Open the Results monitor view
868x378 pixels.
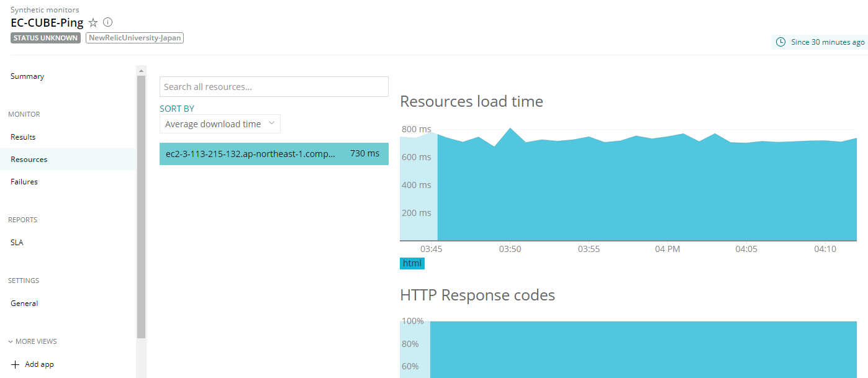tap(23, 137)
